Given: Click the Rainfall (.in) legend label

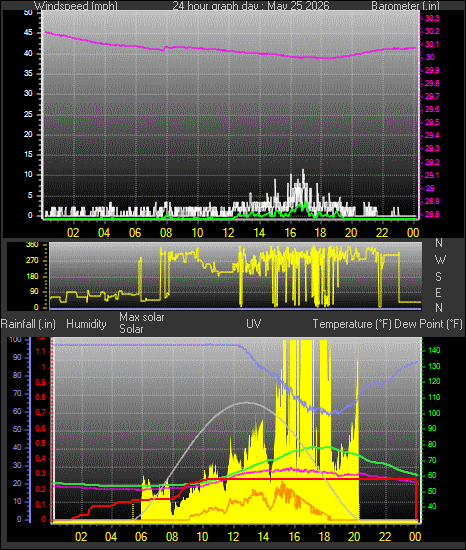Looking at the screenshot, I should coord(28,324).
